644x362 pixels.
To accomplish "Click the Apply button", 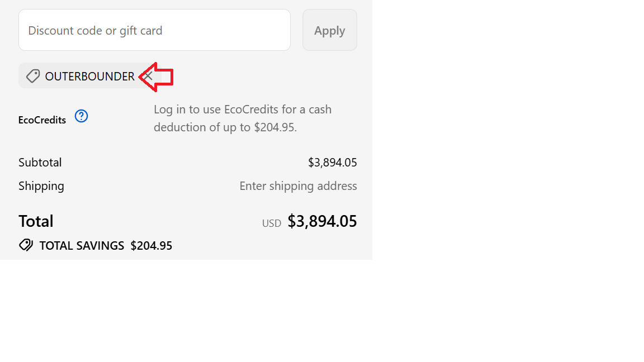I will click(x=329, y=30).
